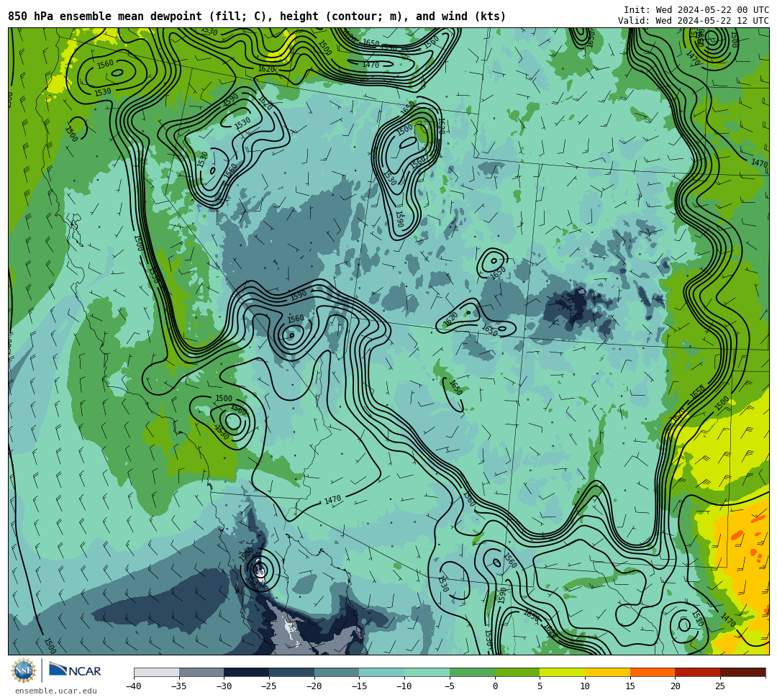Image resolution: width=777 pixels, height=700 pixels.
Task: Click the -40 colorbar tick label
Action: click(134, 686)
